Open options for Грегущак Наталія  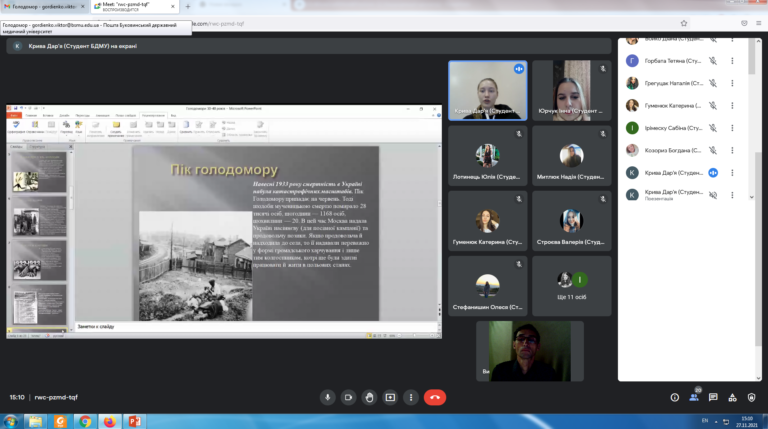[x=732, y=83]
